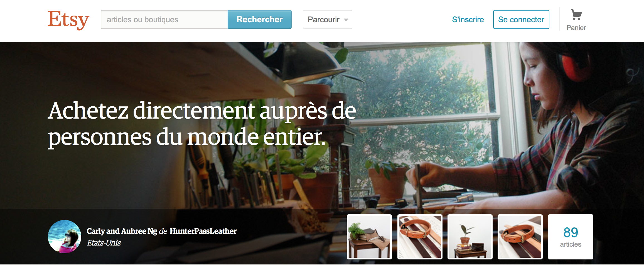Click the hero headline Achetez directement
Screen dimensions: 644x265
pos(202,124)
